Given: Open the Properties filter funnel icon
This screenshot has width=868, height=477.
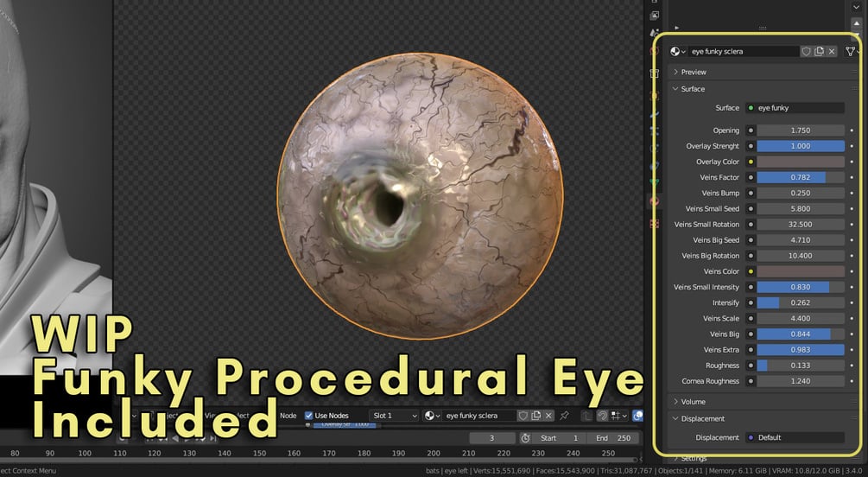Looking at the screenshot, I should click(850, 52).
